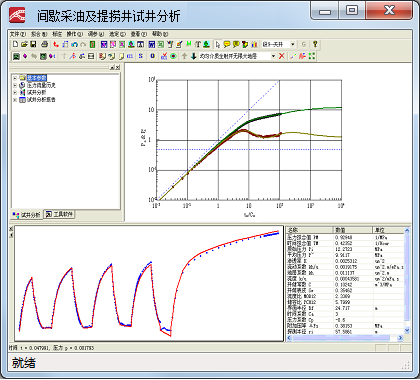
Task: Click the yellow key help icon
Action: (x=315, y=44)
